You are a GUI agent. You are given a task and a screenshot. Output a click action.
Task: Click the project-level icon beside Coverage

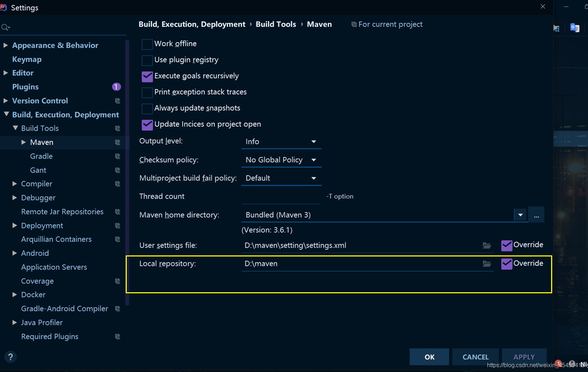pyautogui.click(x=117, y=281)
